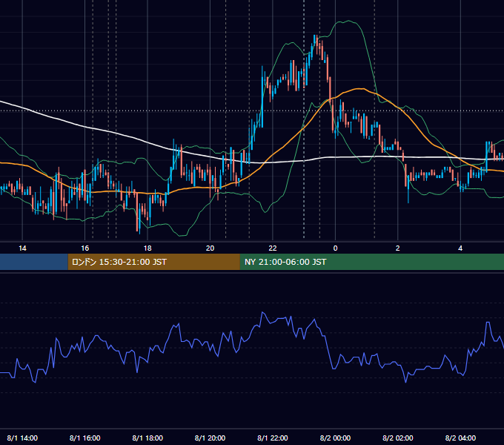Screen dimensions: 504x445
Task: Click the blue session bar before London
Action: (34, 262)
